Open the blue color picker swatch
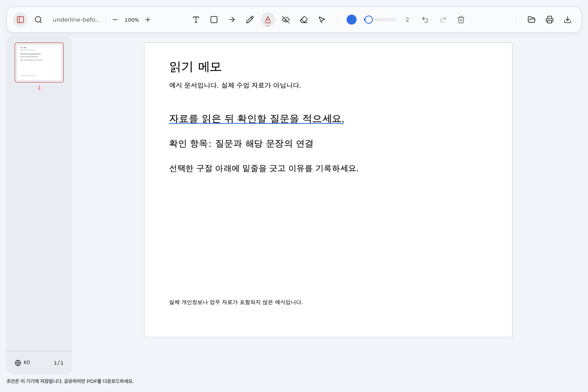588x392 pixels. click(352, 20)
